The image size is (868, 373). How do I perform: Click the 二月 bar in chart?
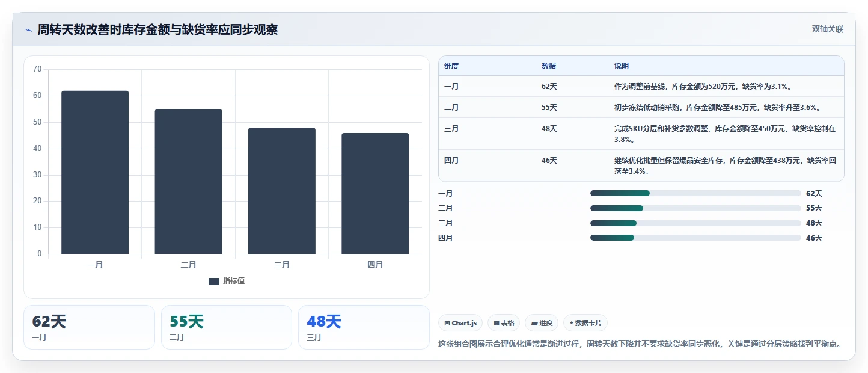point(188,182)
